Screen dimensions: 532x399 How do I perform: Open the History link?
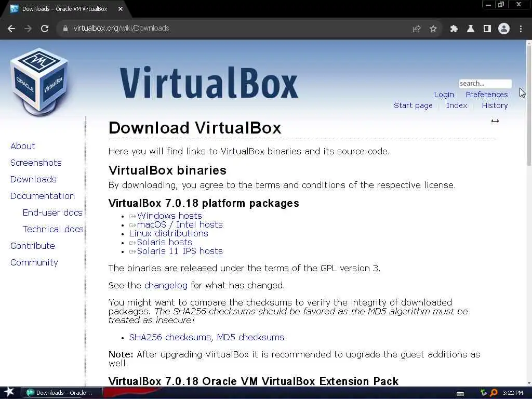click(495, 105)
